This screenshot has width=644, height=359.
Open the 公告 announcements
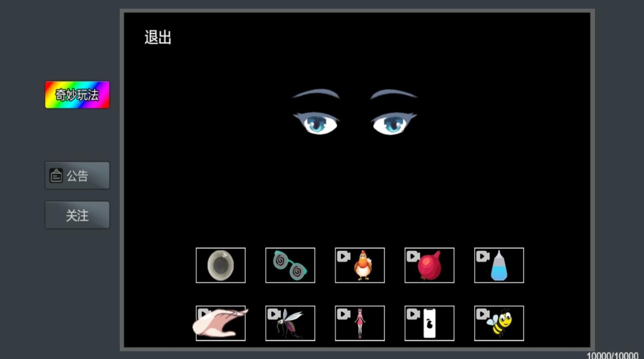(x=77, y=175)
